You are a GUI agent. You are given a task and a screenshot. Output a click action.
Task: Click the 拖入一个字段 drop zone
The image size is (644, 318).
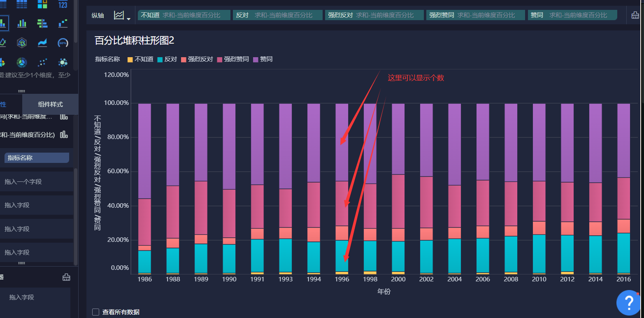tap(37, 181)
